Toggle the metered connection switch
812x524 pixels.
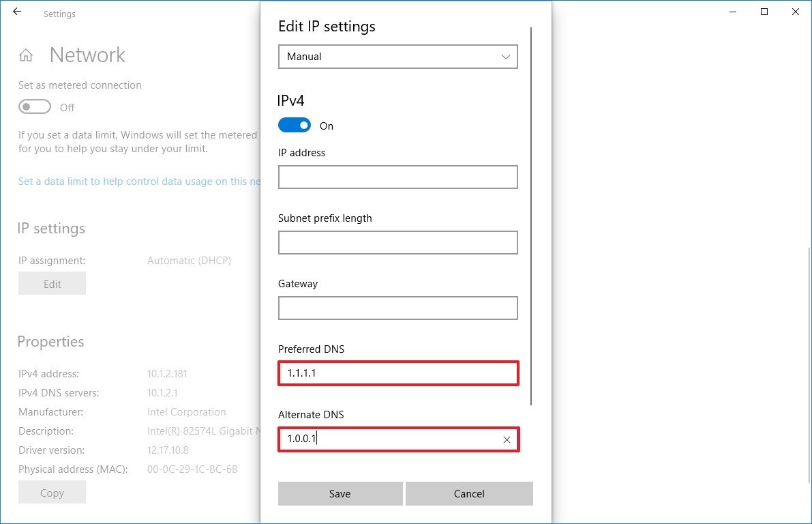point(35,107)
